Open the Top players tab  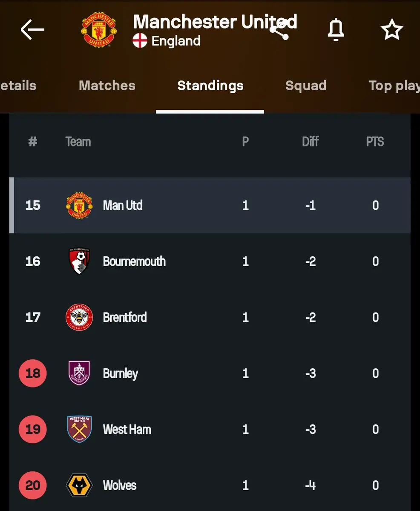pos(394,86)
